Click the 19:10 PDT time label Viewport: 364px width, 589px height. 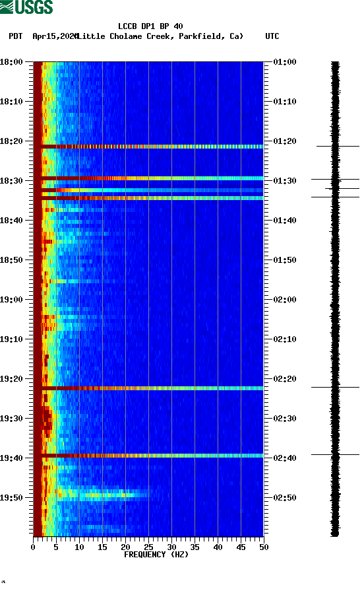pyautogui.click(x=11, y=339)
